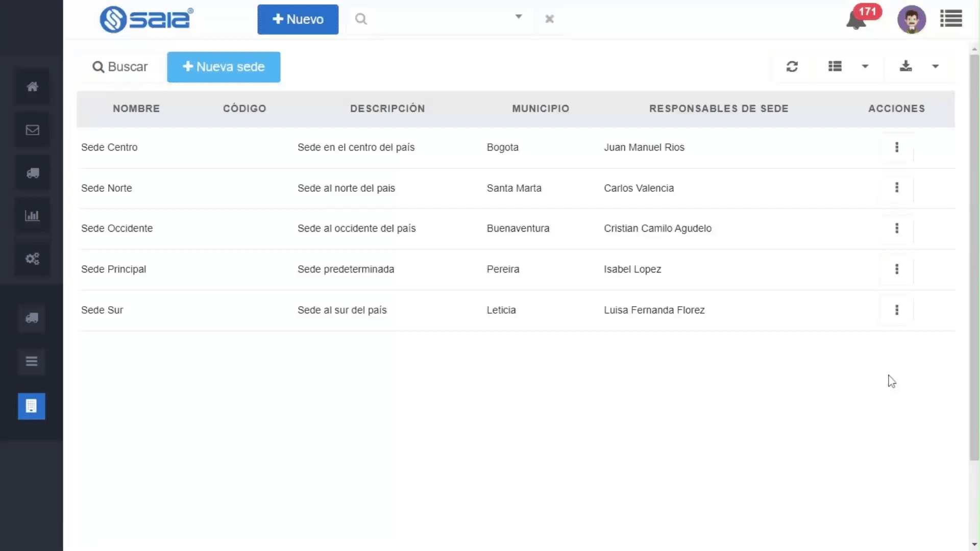Click the notifications bell with 171 badge

856,20
